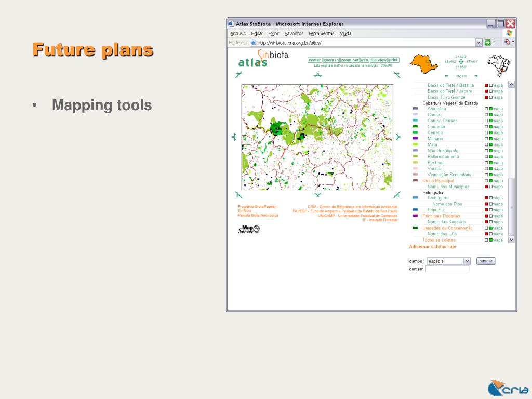Viewport: 532px width, 399px height.
Task: Click the center map button
Action: [314, 60]
